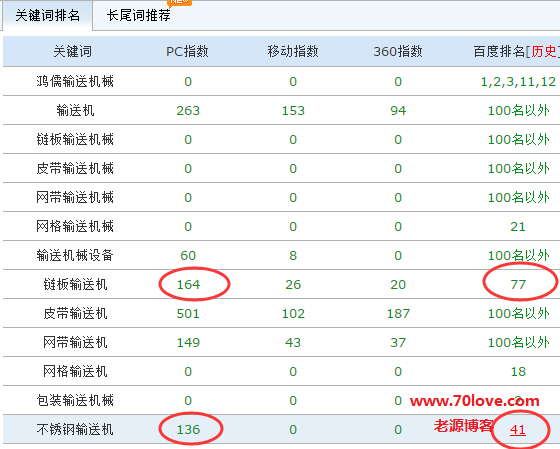Select keyword 输送机械设备

pyautogui.click(x=75, y=255)
